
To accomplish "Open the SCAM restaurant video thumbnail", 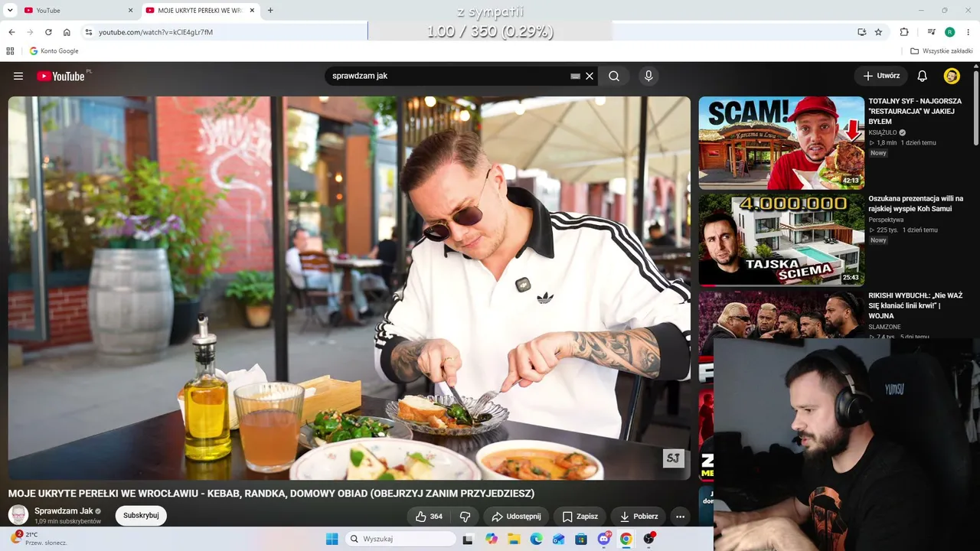I will pos(781,143).
